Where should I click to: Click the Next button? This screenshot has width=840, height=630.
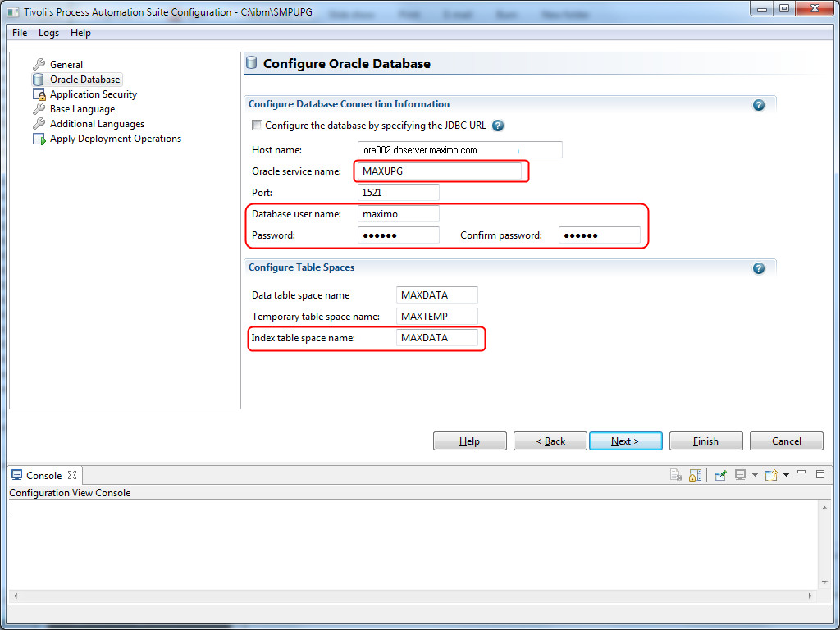tap(626, 441)
